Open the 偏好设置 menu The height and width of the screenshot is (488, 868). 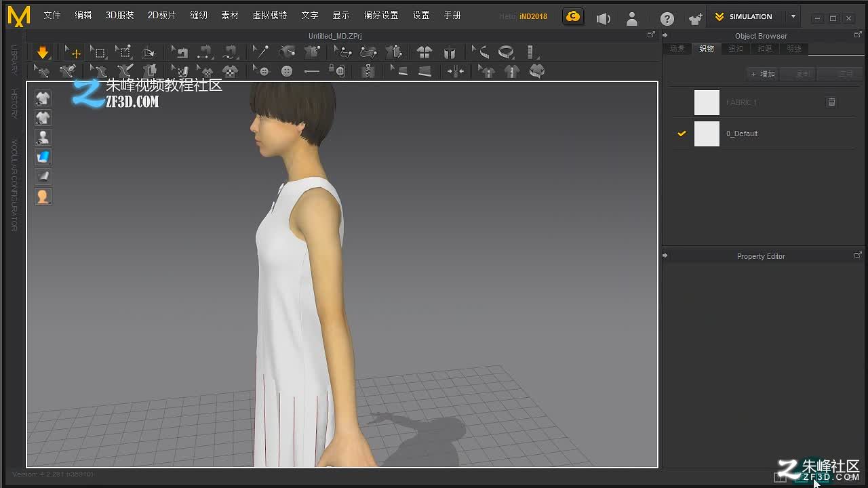tap(381, 16)
